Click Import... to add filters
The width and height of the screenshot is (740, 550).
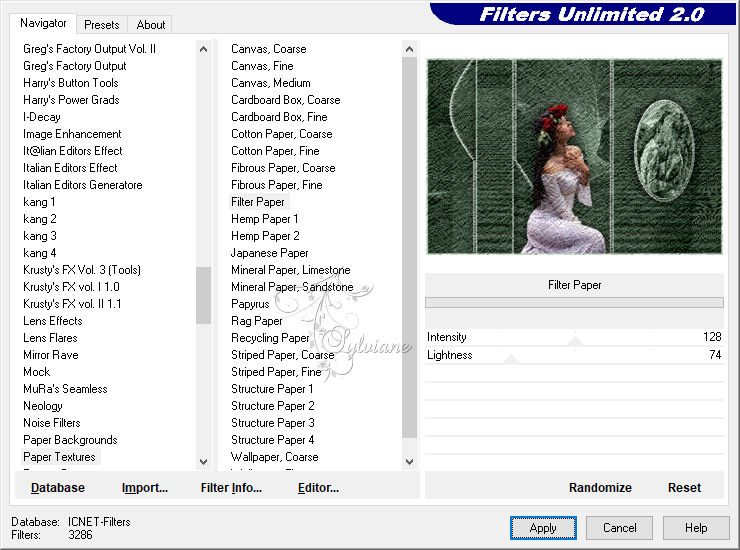pos(144,488)
